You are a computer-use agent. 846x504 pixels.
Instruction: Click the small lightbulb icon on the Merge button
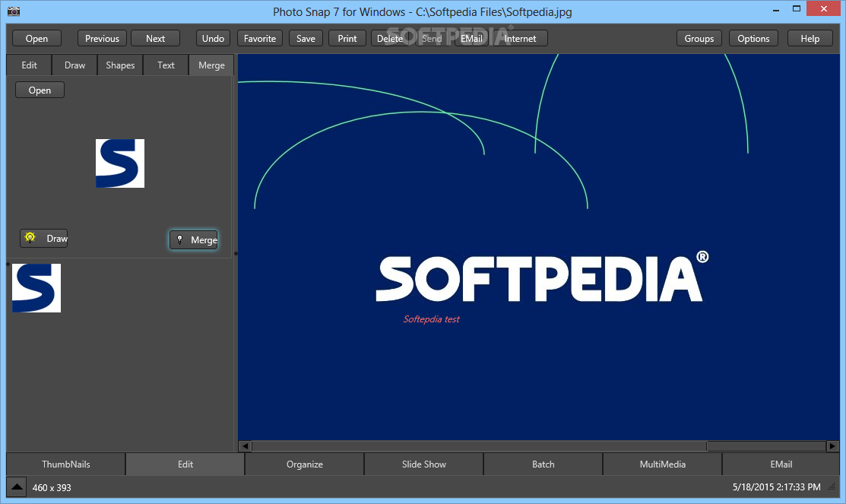tap(179, 239)
